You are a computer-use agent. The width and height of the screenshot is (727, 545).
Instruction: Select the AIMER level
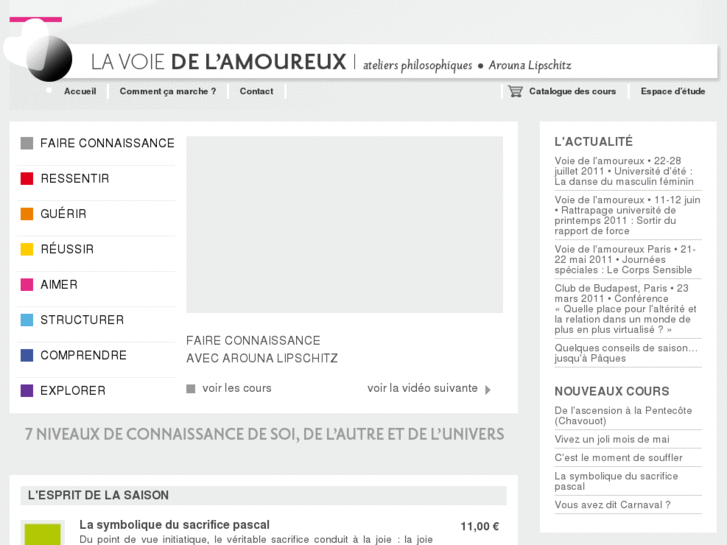(x=59, y=284)
